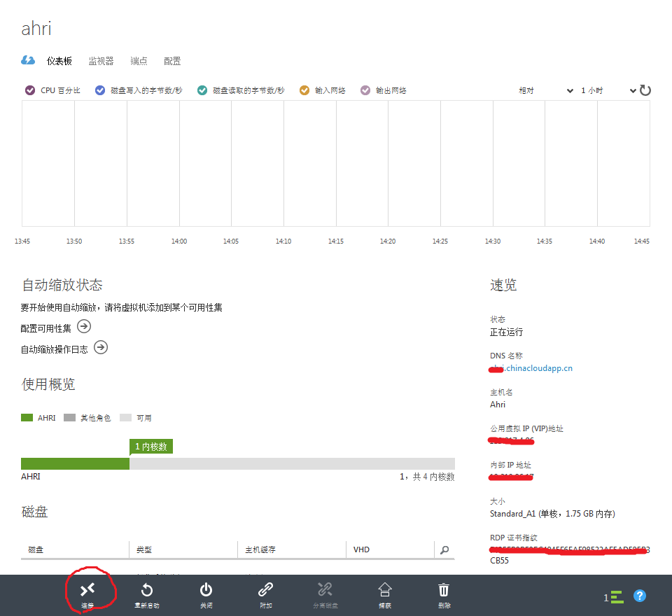Open the quick start cloud icon
672x616 pixels.
[x=28, y=60]
